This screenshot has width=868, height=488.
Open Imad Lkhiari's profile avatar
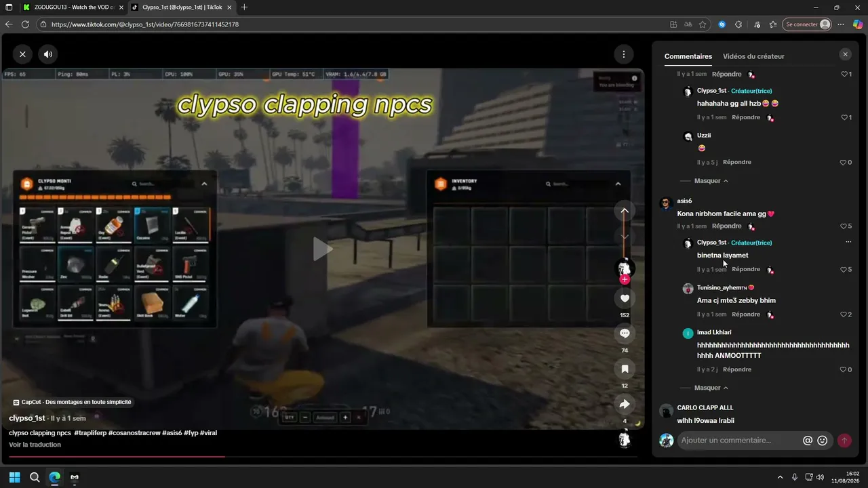coord(688,333)
